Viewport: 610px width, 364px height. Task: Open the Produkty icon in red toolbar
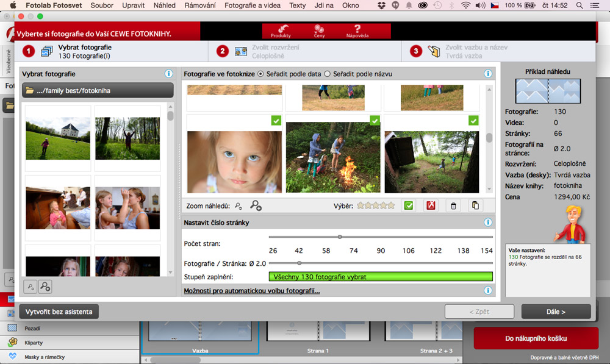pos(281,31)
